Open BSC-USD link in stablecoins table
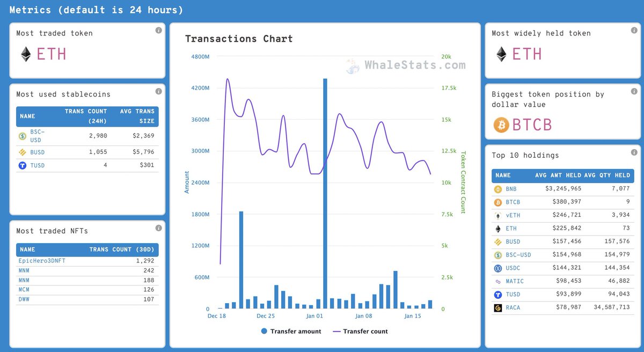Image resolution: width=644 pixels, height=352 pixels. 38,136
